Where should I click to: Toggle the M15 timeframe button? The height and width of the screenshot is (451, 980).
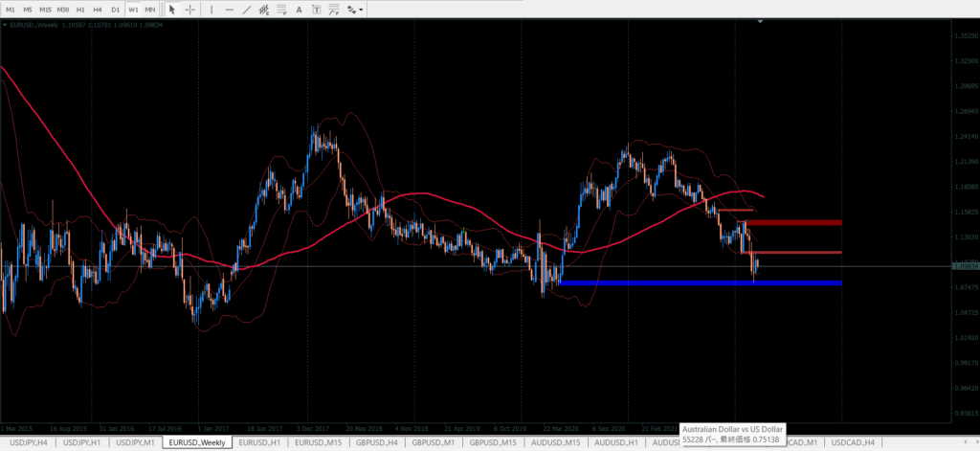pyautogui.click(x=45, y=10)
